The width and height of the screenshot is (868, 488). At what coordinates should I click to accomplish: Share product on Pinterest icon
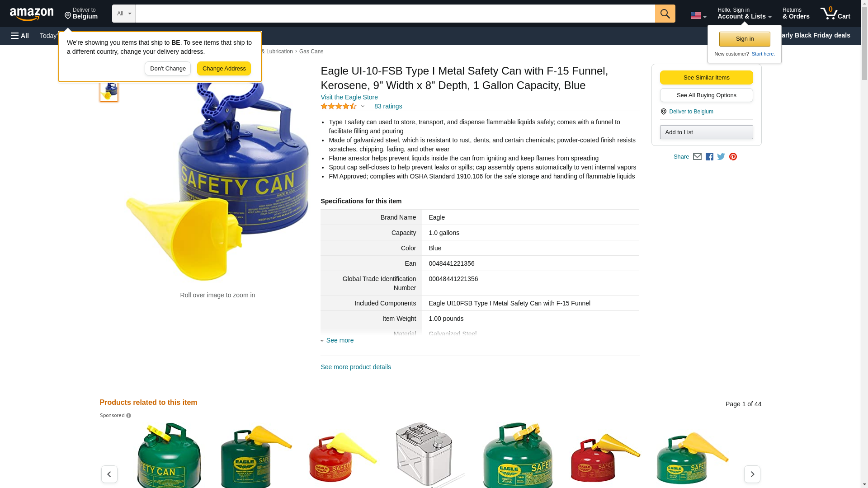[733, 157]
